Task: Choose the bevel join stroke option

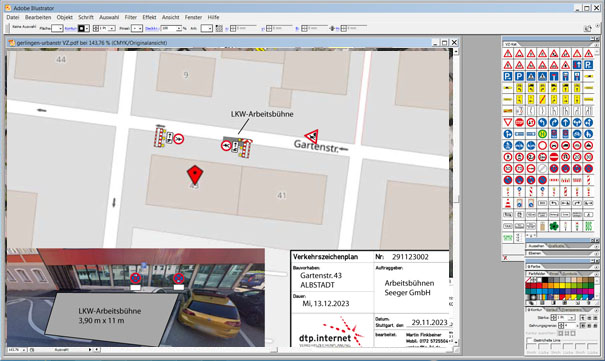Action: click(x=595, y=326)
